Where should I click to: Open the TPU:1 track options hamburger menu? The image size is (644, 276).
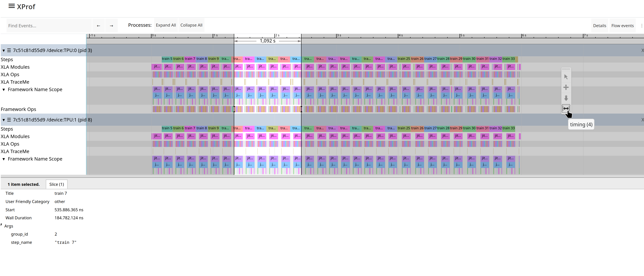[x=9, y=120]
